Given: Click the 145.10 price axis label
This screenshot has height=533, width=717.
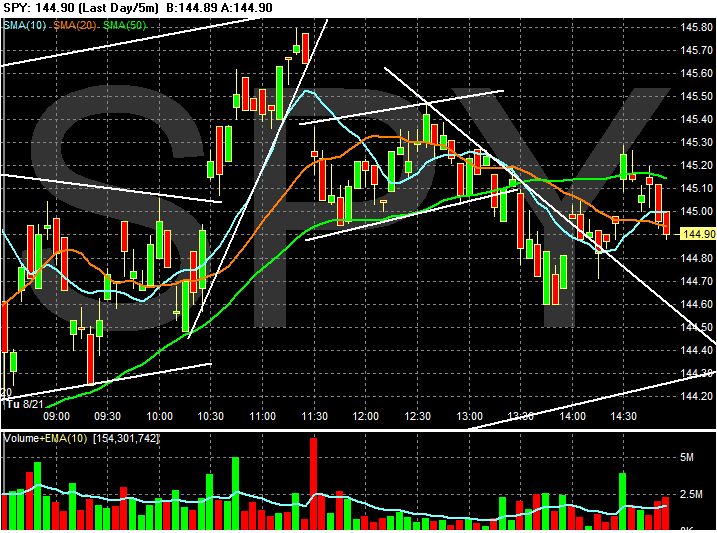Looking at the screenshot, I should pos(696,188).
